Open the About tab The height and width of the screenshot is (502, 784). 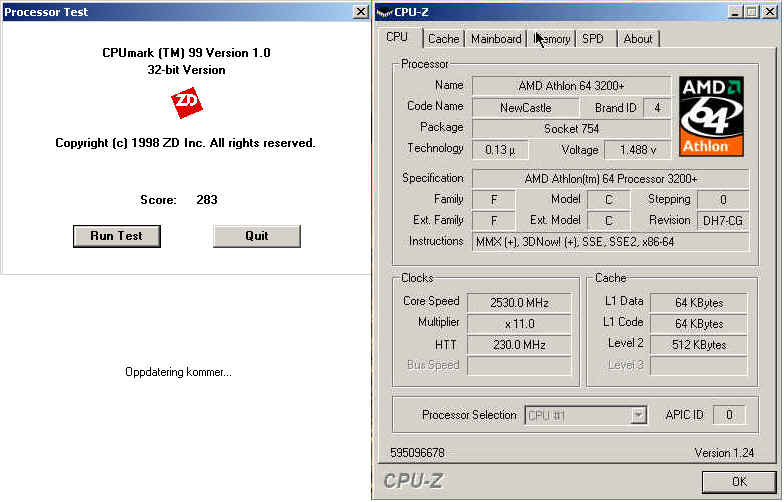click(638, 39)
